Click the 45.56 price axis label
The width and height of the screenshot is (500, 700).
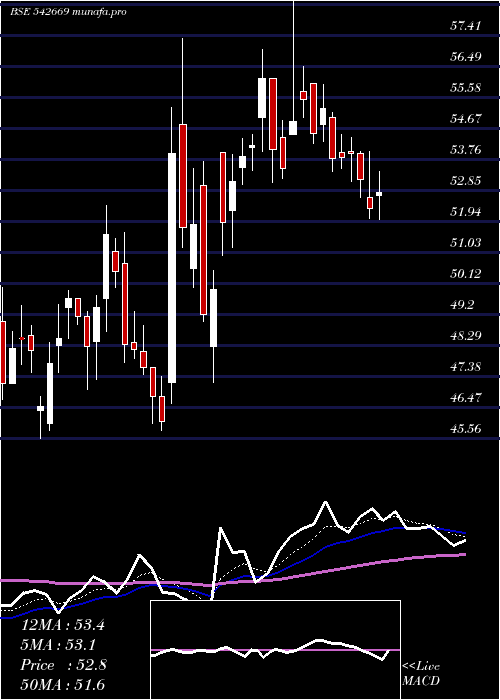point(465,429)
